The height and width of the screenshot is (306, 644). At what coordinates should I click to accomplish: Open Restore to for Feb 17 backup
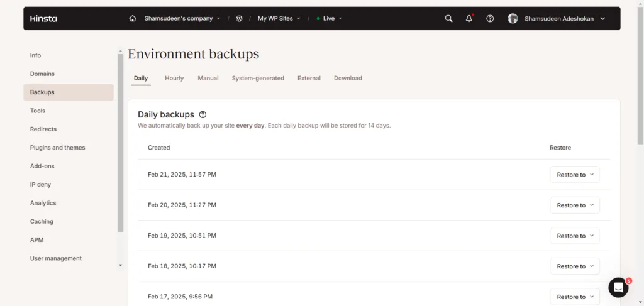(575, 297)
